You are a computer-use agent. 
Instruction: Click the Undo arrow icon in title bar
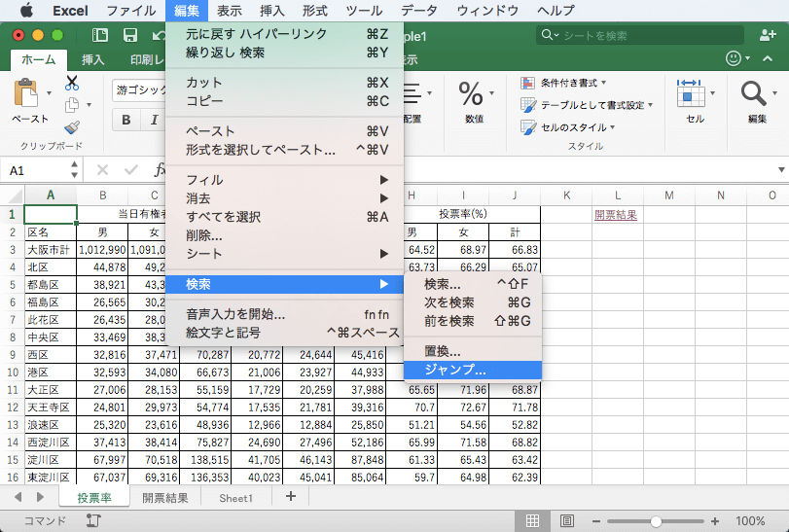click(x=159, y=35)
